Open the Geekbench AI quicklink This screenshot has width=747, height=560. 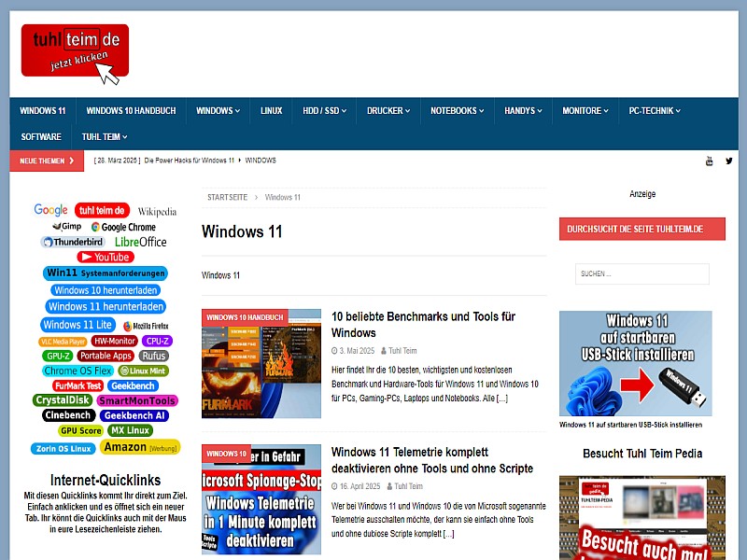tap(134, 415)
